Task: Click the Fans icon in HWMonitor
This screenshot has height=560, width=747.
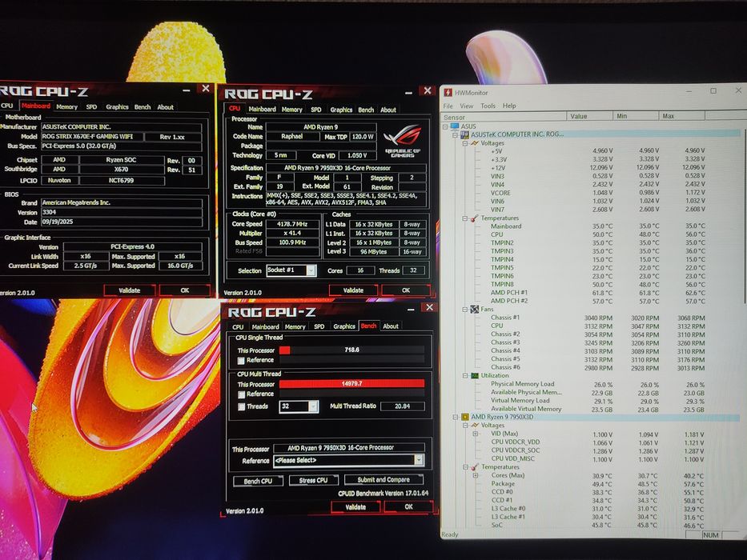Action: click(475, 309)
